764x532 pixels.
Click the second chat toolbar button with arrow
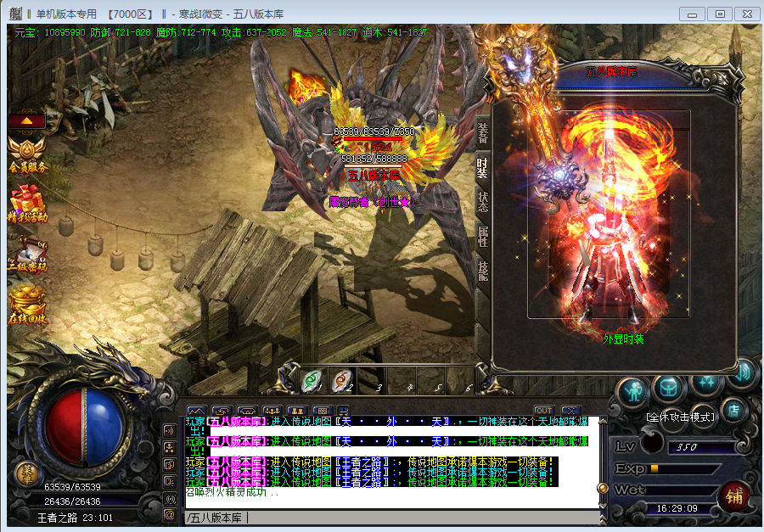coord(222,412)
